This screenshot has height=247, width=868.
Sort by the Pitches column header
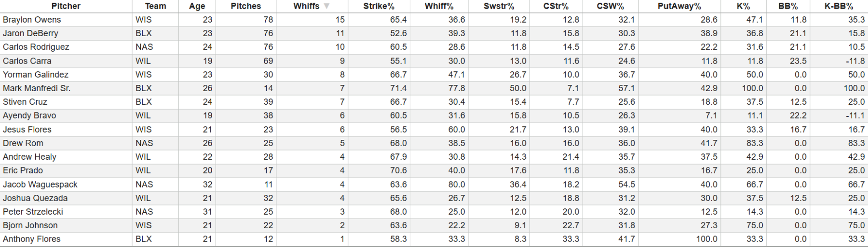pos(246,6)
